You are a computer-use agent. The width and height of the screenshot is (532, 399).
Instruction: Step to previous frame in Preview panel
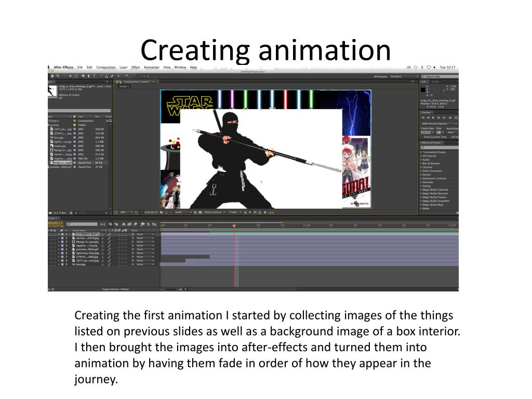[428, 118]
